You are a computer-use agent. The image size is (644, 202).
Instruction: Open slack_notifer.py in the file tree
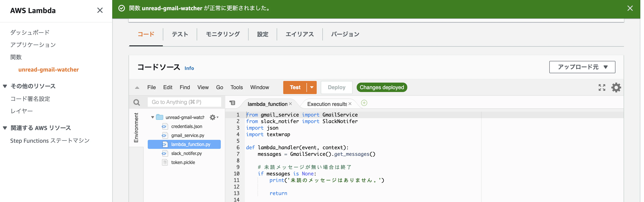pyautogui.click(x=186, y=154)
